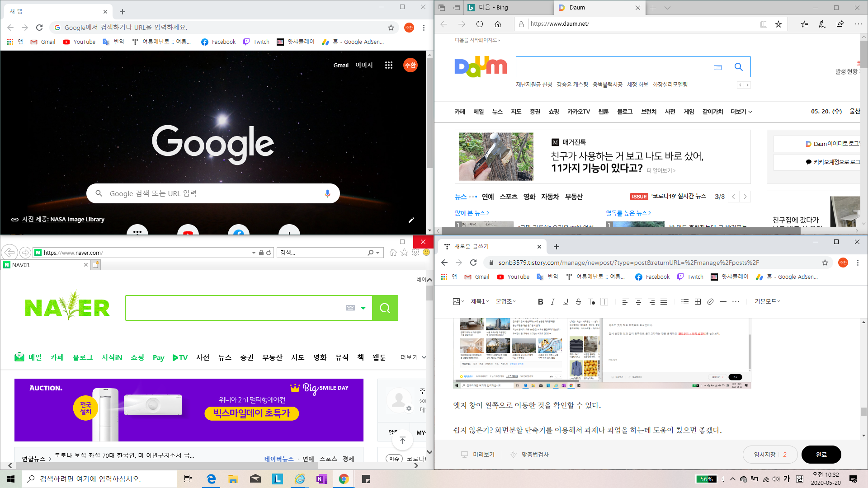Expand the 기본모드 editor mode dropdown

coord(767,301)
